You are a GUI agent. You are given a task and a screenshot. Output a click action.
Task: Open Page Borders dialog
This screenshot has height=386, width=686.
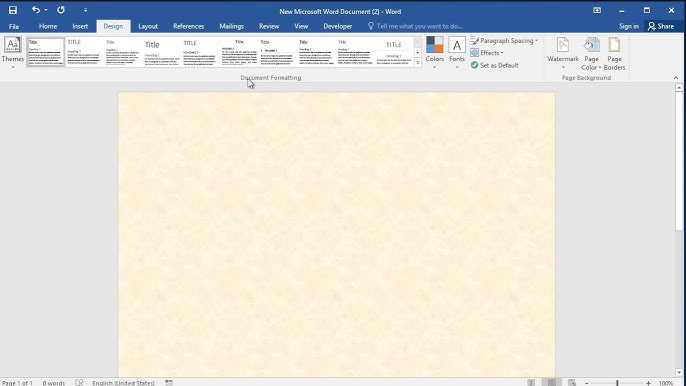pos(614,53)
